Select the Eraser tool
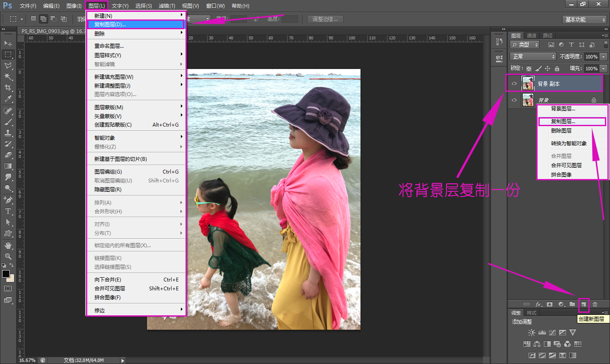The image size is (610, 364). tap(8, 155)
